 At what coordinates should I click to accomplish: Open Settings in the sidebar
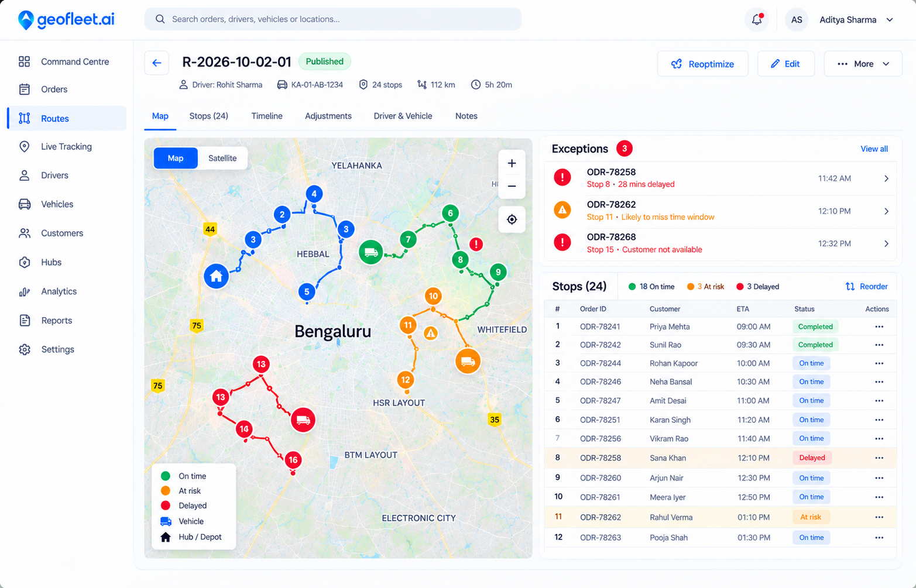[x=67, y=349]
